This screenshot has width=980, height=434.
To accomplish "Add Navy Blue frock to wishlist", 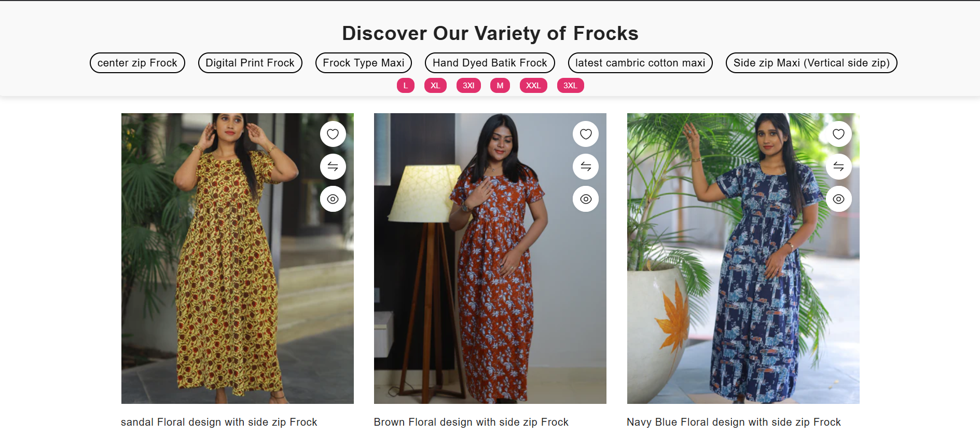I will pyautogui.click(x=838, y=134).
